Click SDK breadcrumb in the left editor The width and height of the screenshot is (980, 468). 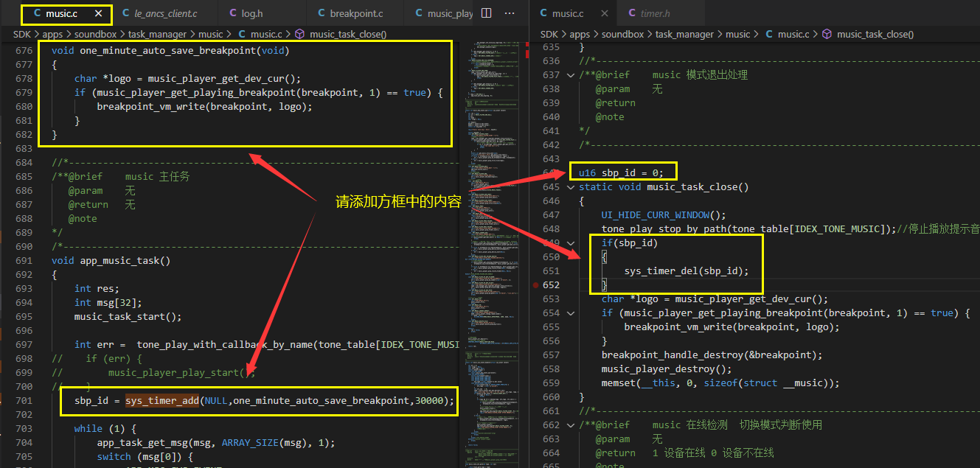pyautogui.click(x=23, y=34)
